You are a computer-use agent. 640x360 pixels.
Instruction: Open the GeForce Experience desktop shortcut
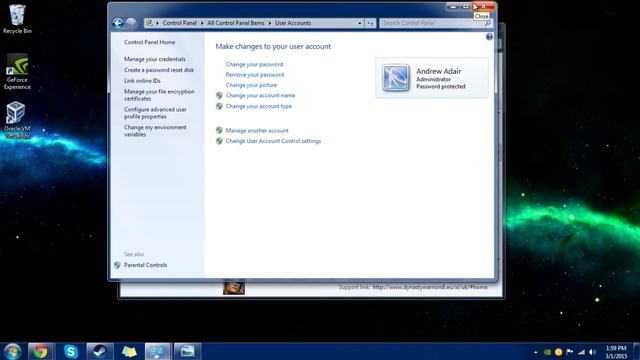coord(17,71)
